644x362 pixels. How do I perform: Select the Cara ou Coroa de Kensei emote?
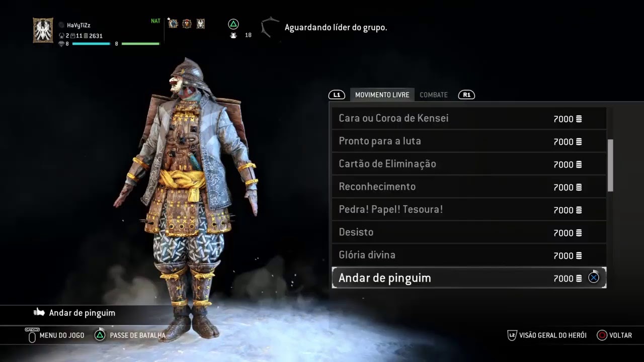[x=469, y=118]
